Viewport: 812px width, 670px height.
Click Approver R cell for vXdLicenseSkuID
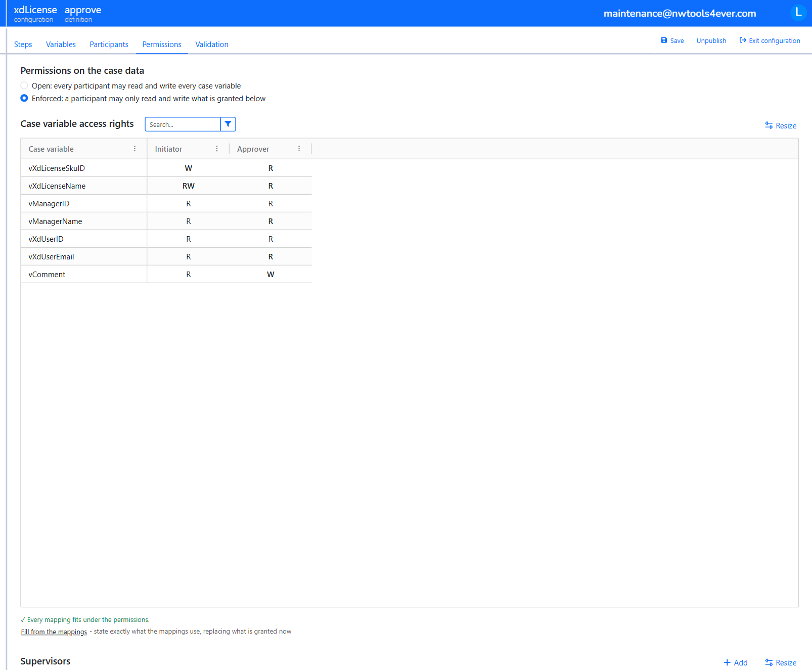coord(270,168)
